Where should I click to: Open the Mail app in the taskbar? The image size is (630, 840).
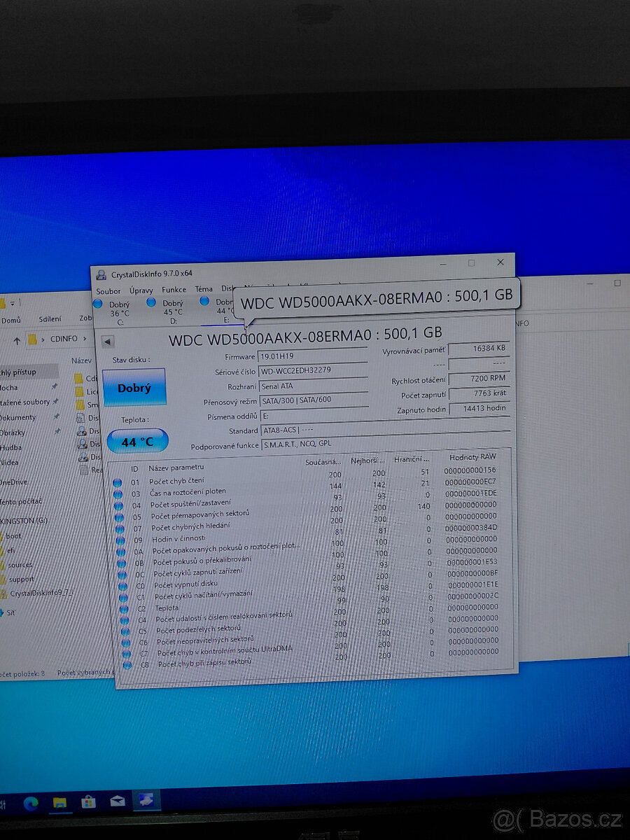(x=117, y=801)
